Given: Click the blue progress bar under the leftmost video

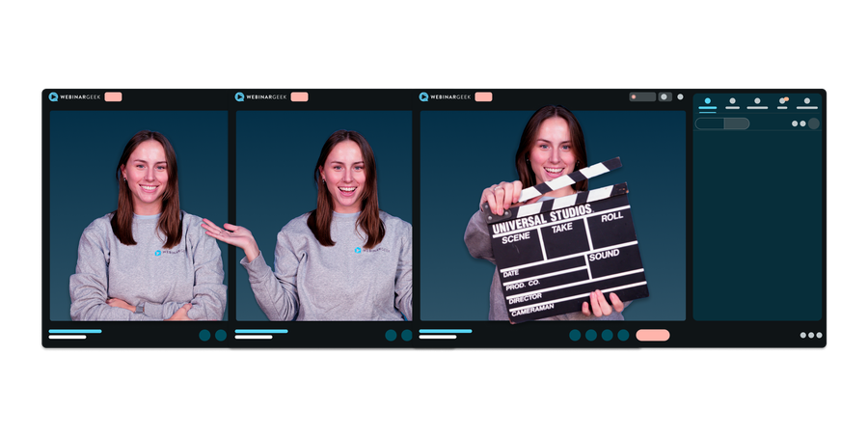Looking at the screenshot, I should (x=74, y=331).
